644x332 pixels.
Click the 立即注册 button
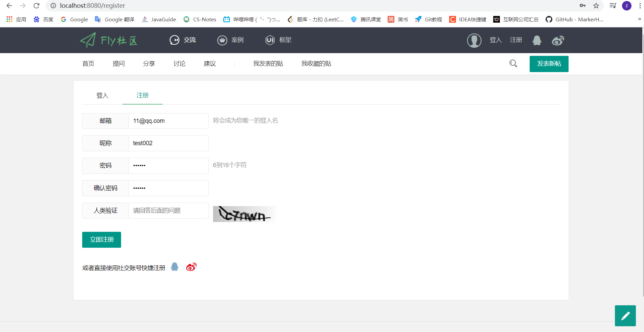pos(101,239)
